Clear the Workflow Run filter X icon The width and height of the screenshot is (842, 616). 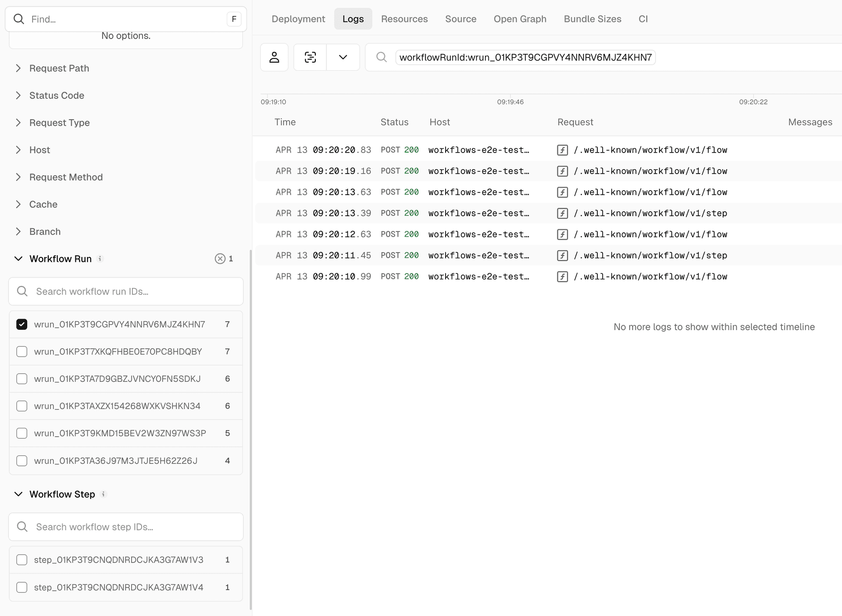[220, 259]
